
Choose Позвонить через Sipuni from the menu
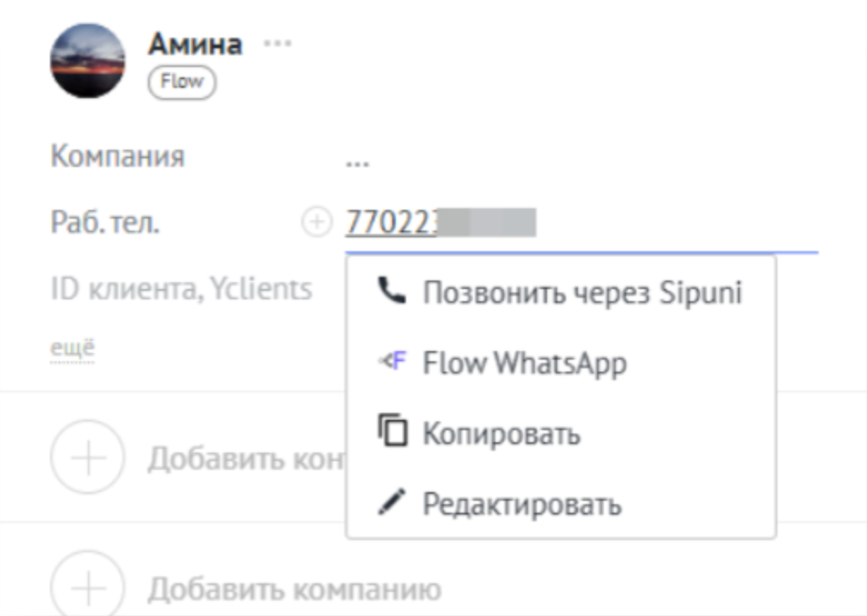tap(581, 293)
